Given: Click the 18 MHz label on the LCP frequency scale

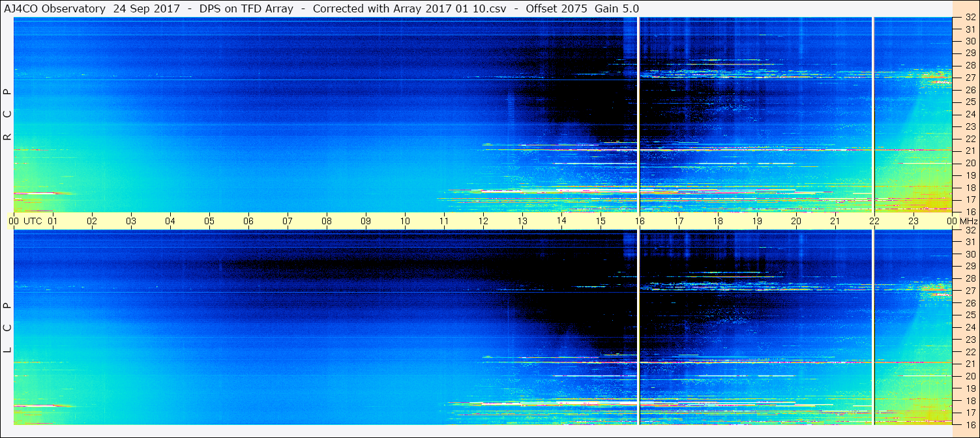Looking at the screenshot, I should point(970,401).
